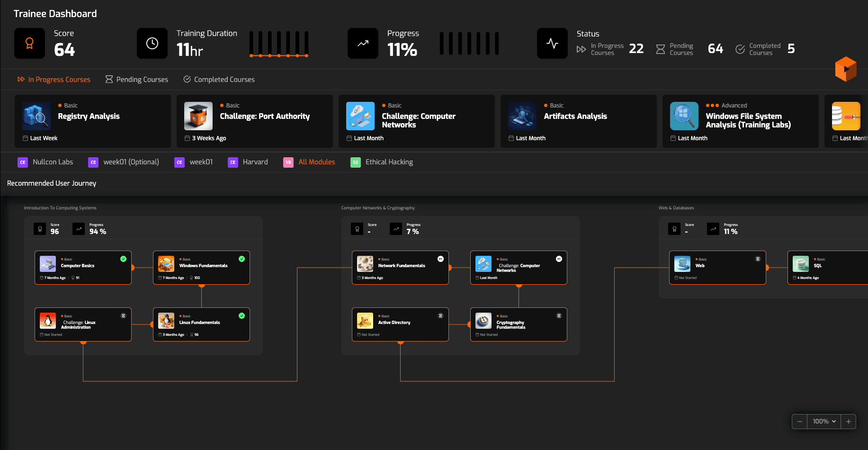Click Cryptography Fundamentals node icon

click(483, 321)
